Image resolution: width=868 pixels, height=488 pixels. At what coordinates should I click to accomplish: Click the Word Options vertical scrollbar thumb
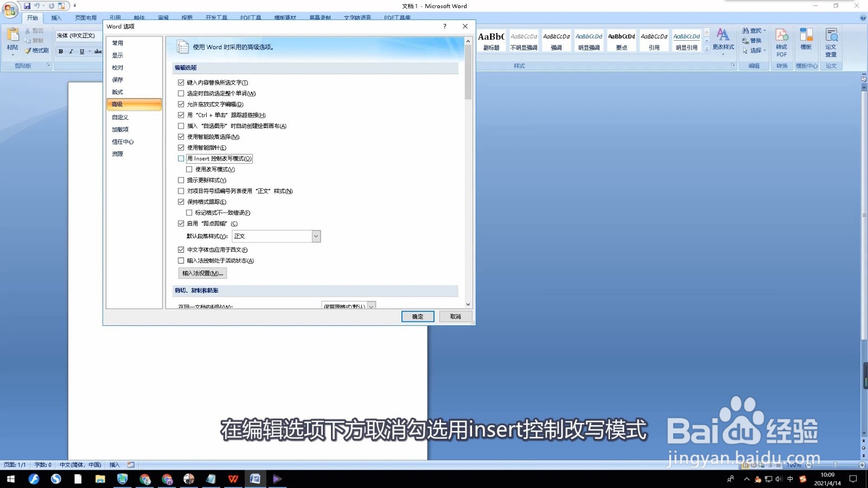[x=468, y=72]
